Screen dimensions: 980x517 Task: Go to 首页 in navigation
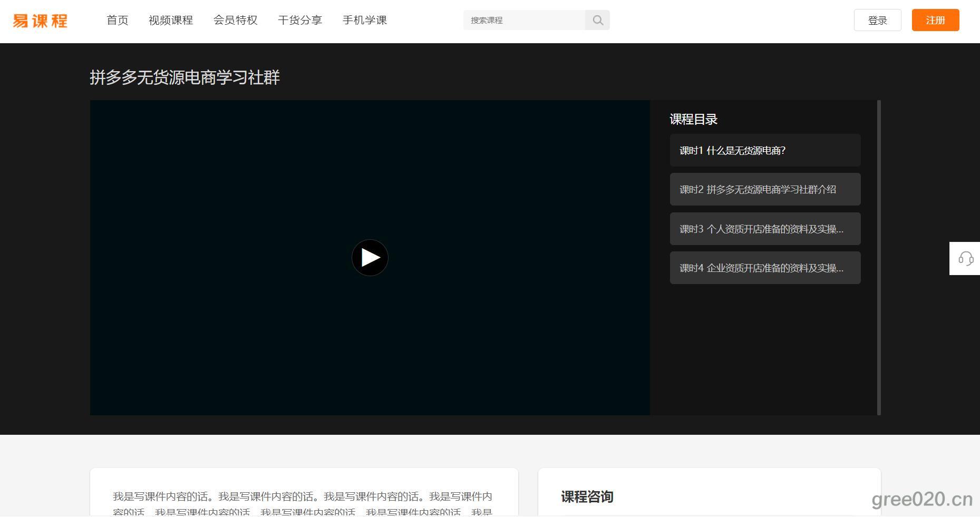(x=118, y=20)
